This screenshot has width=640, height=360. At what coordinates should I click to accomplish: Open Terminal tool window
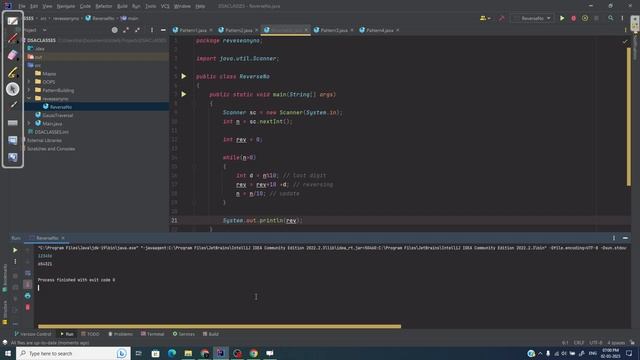(x=152, y=334)
